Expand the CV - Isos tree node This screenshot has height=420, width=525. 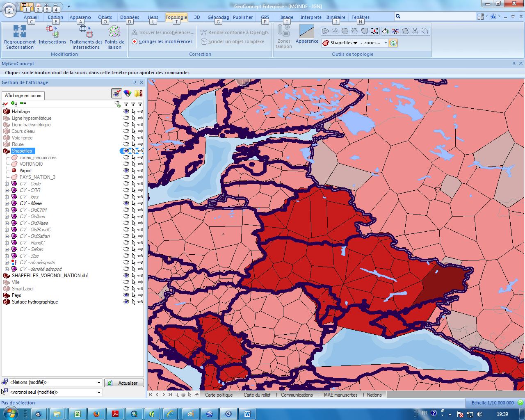coord(7,197)
